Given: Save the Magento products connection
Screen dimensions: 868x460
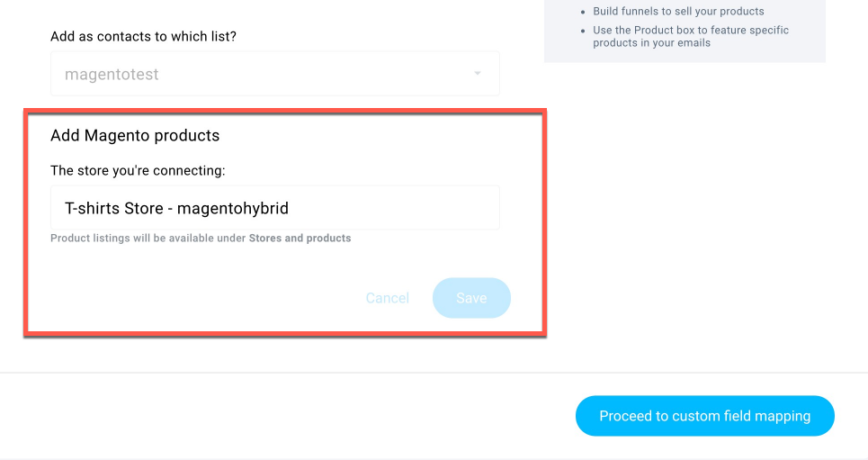Looking at the screenshot, I should (x=471, y=298).
